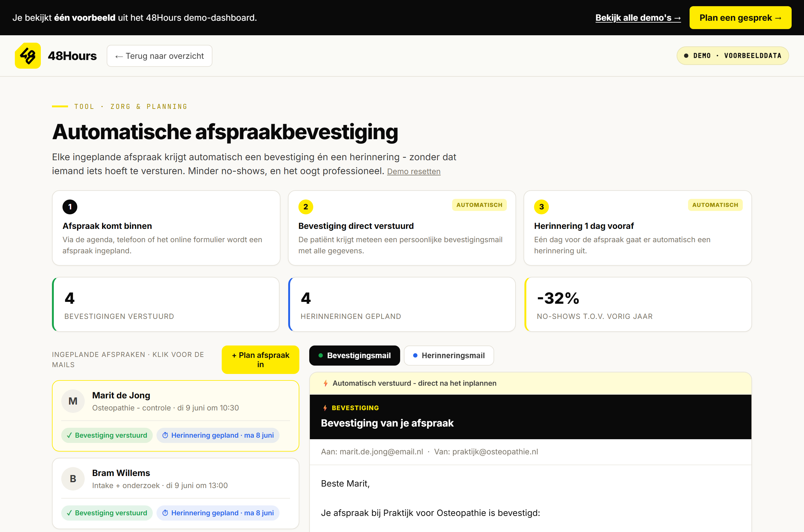804x532 pixels.
Task: Open Bekijk alle demo's link
Action: coord(638,18)
